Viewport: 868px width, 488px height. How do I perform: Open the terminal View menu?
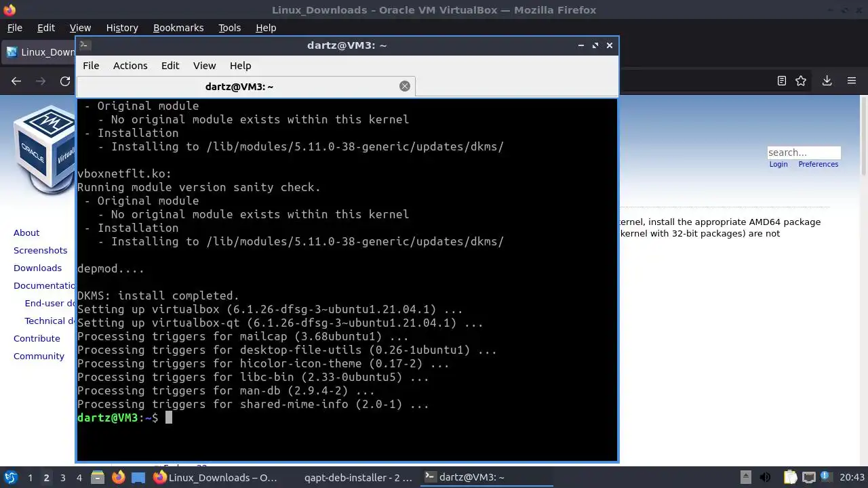point(204,66)
